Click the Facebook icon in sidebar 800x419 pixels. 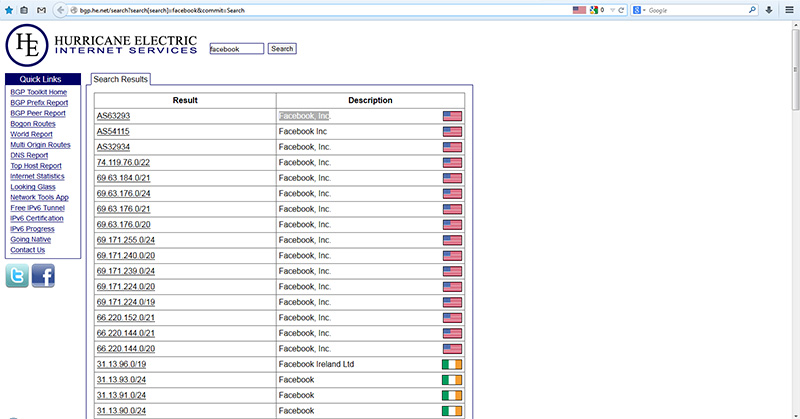(x=43, y=277)
